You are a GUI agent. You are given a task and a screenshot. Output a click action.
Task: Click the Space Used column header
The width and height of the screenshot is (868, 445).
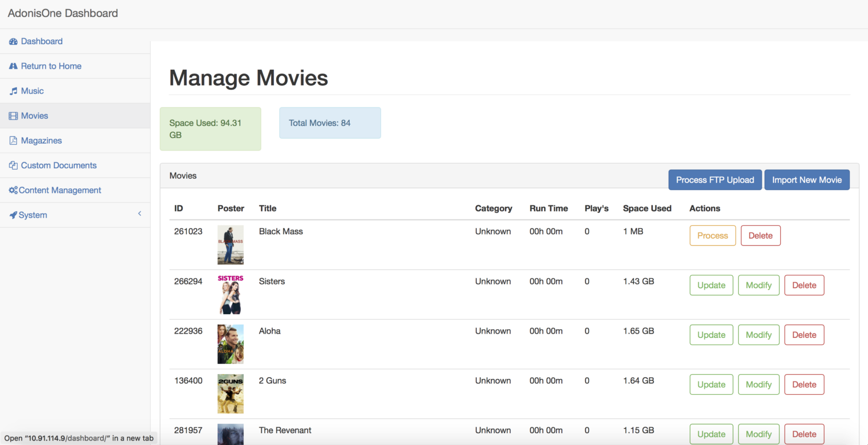647,208
